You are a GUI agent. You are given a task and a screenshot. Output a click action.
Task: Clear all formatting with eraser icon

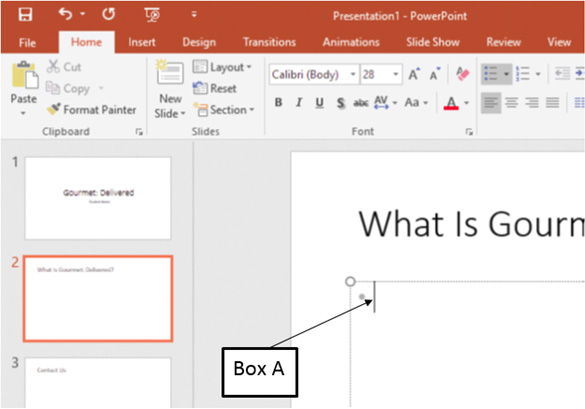pos(463,74)
